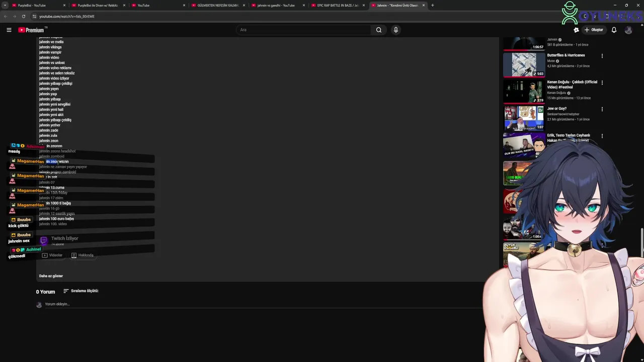Click the Jew or Goy? title
The width and height of the screenshot is (644, 362).
(x=557, y=109)
